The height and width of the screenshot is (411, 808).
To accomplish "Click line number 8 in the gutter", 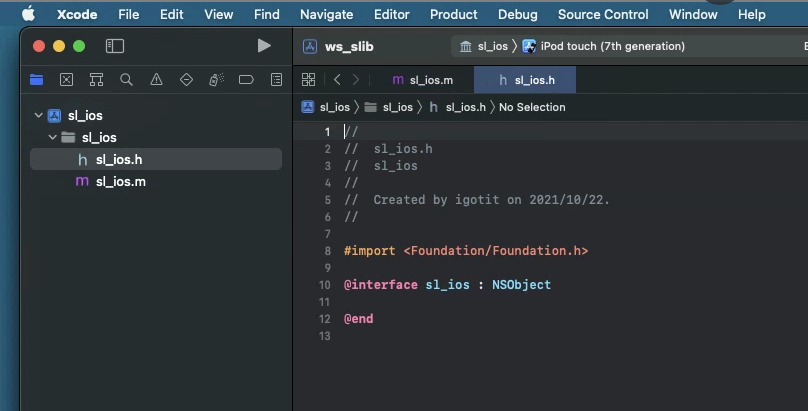I will [x=327, y=251].
